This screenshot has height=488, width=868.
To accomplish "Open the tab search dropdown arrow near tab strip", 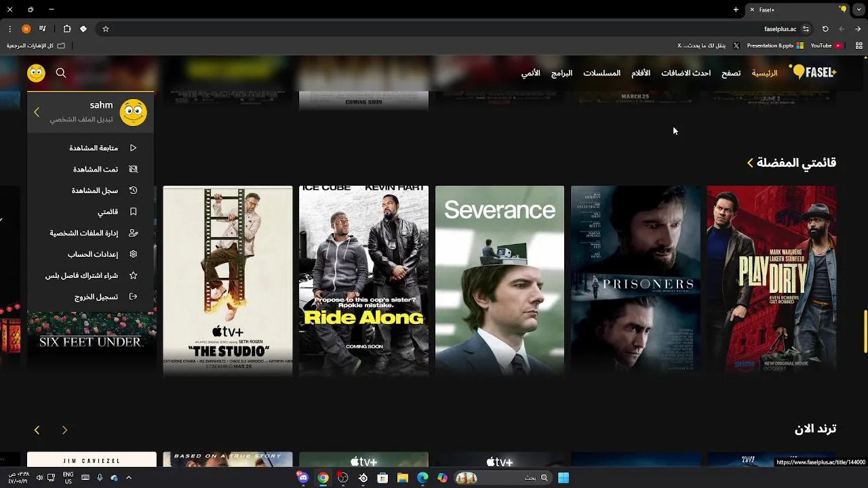I will pyautogui.click(x=858, y=9).
